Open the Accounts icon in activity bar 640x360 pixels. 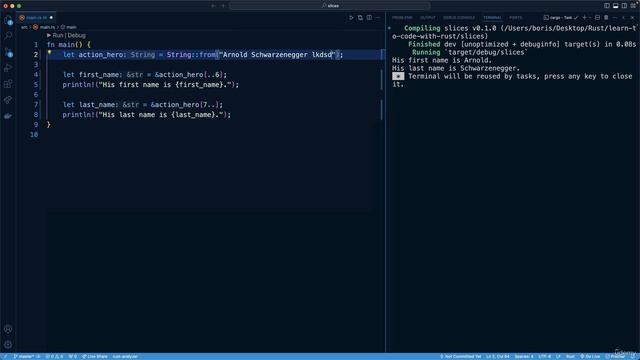[8, 329]
